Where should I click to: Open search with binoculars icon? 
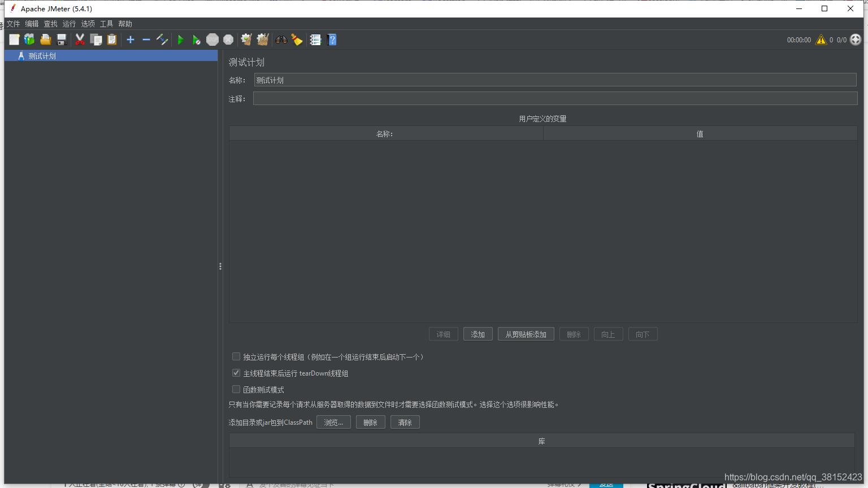281,40
